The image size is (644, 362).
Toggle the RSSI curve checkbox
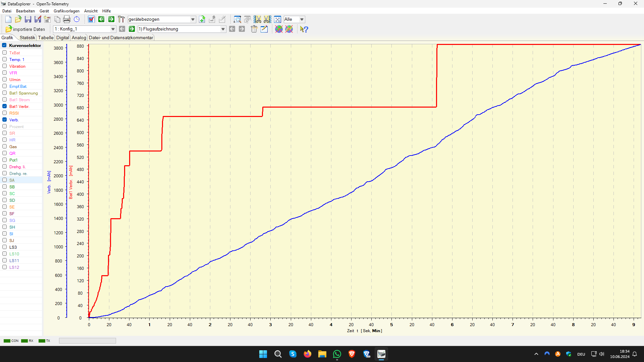coord(5,113)
